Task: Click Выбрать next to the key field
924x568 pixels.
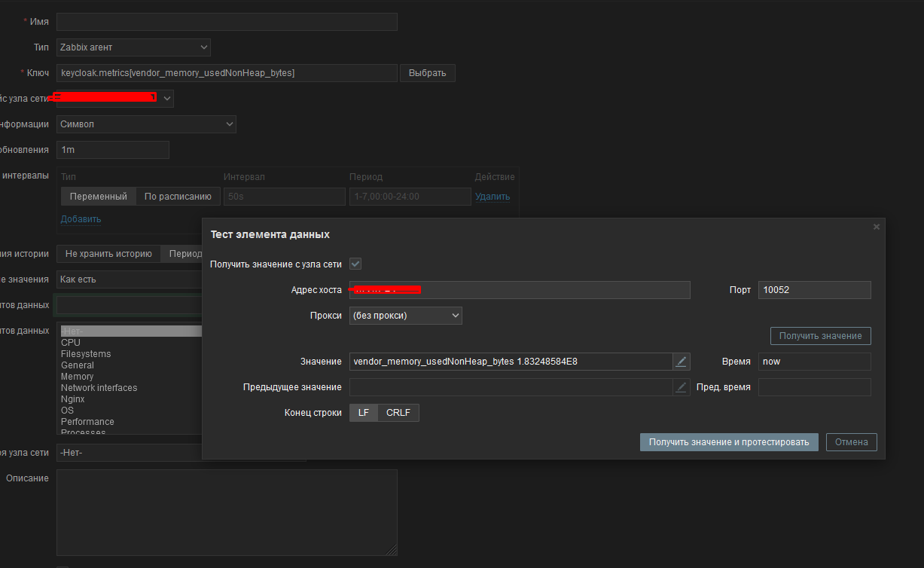Action: tap(427, 72)
